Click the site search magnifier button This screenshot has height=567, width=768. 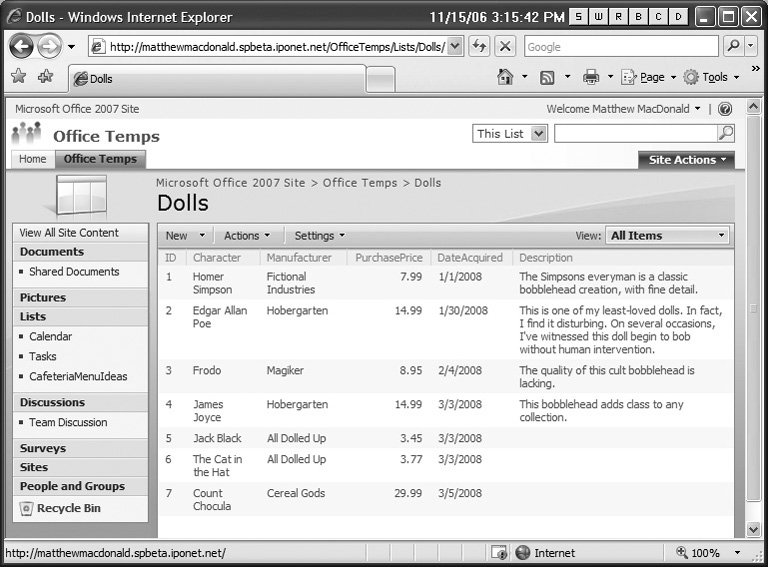click(x=725, y=133)
